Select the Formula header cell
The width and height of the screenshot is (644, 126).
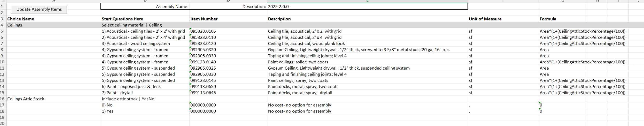click(548, 19)
